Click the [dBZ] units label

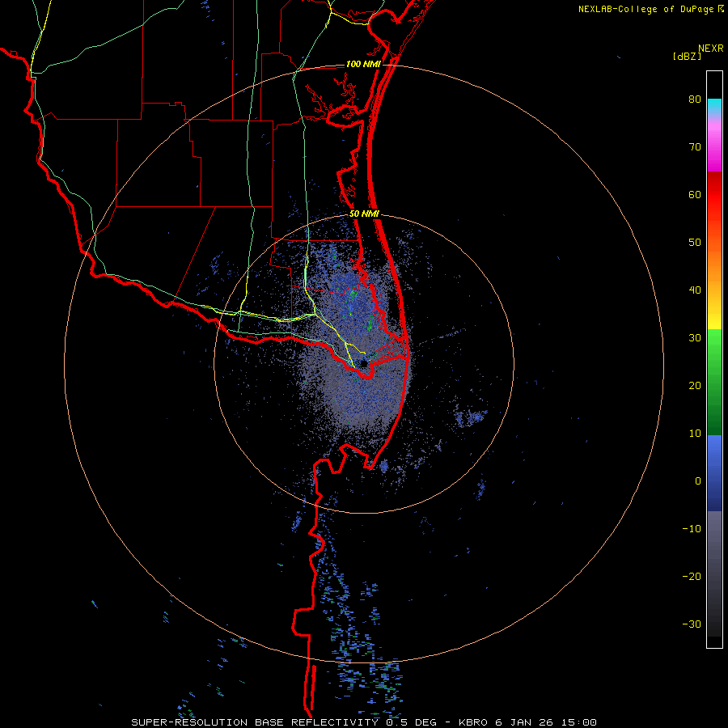pos(687,56)
